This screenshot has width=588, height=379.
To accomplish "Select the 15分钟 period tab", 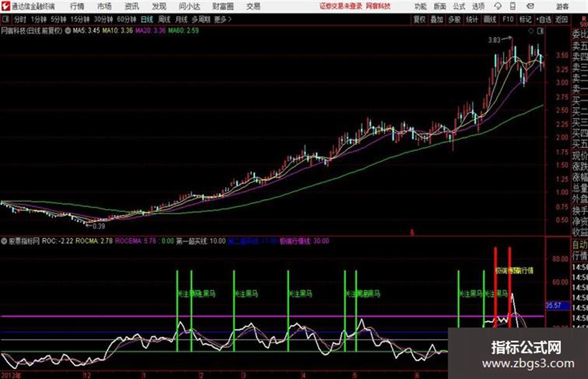I will point(80,19).
